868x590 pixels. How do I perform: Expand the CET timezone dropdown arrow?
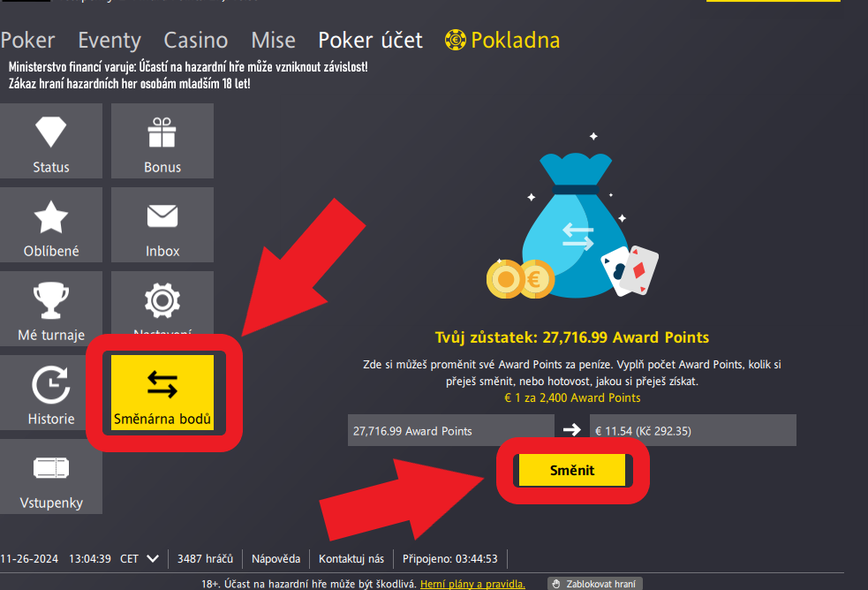tap(153, 559)
